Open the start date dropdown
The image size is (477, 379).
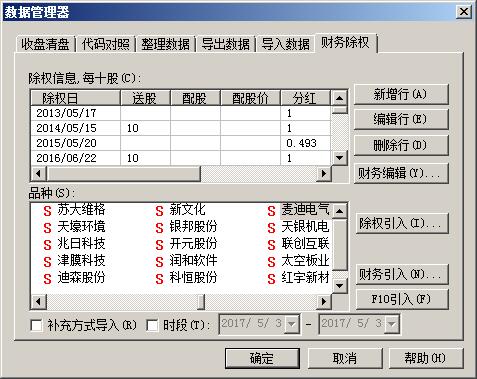coord(292,324)
